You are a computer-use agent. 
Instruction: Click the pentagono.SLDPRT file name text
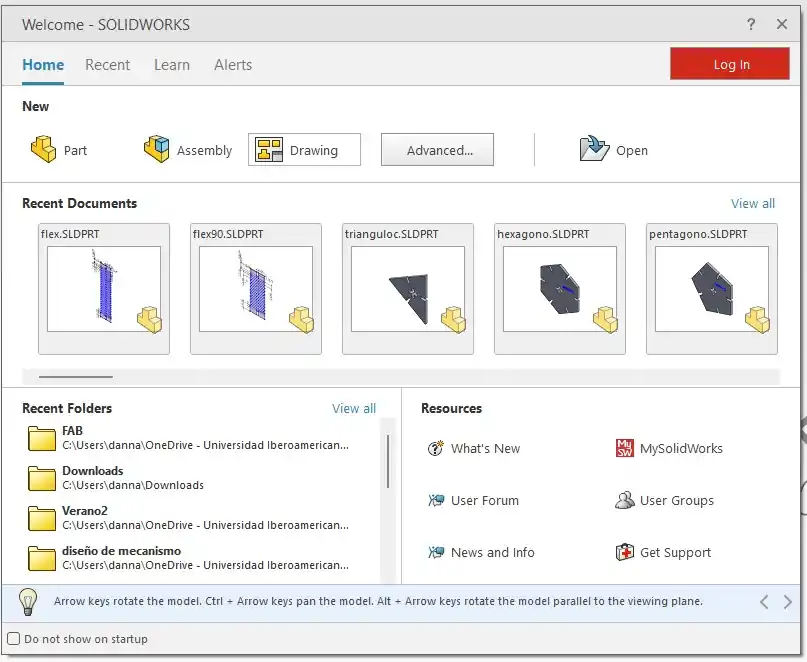pyautogui.click(x=698, y=234)
